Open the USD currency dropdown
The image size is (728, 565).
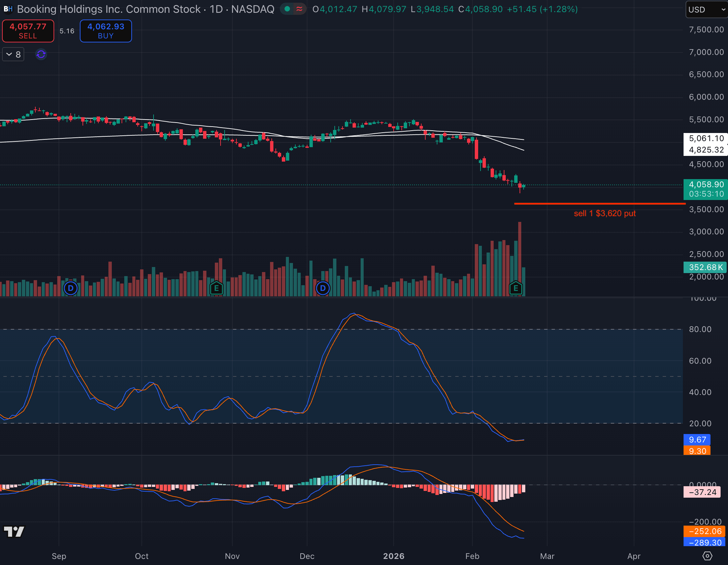click(706, 9)
